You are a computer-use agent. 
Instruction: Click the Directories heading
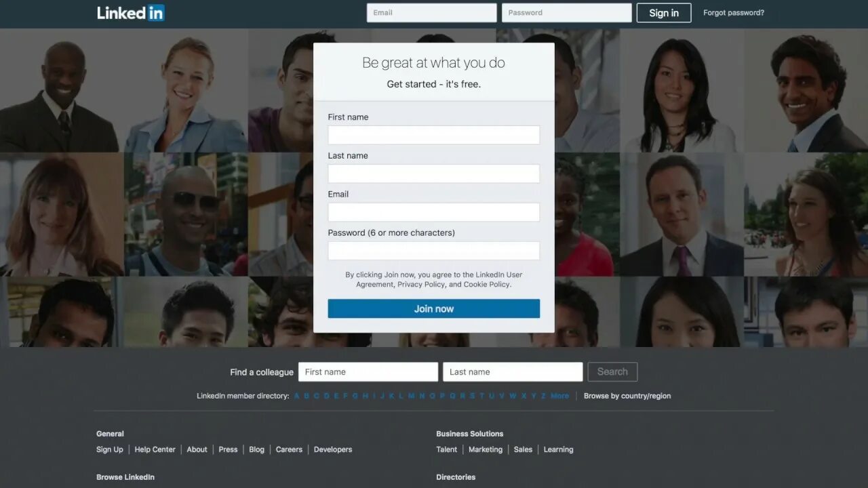coord(456,477)
